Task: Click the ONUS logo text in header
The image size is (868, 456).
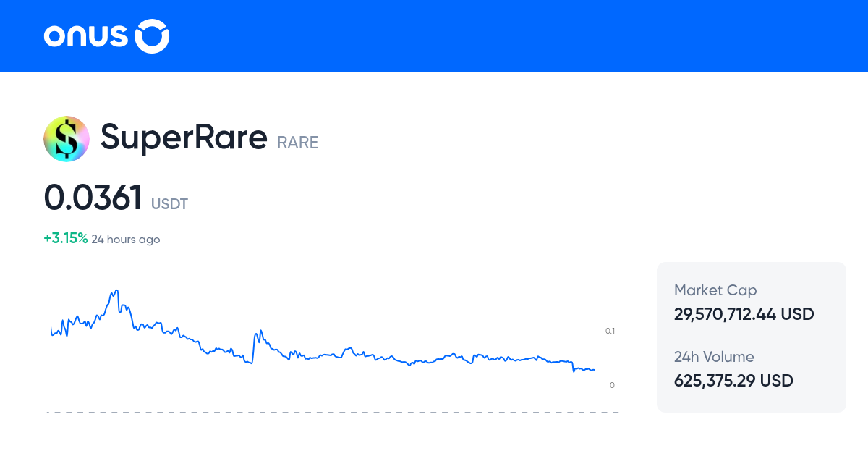Action: [x=85, y=36]
